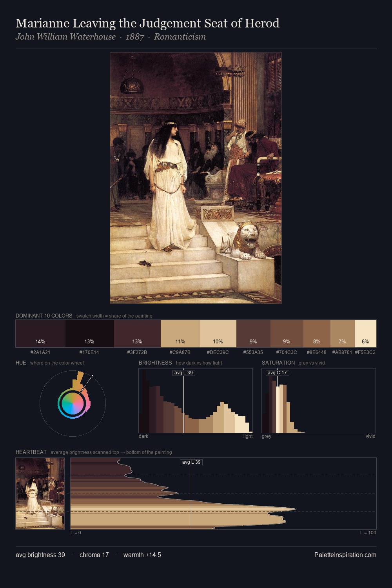392x588 pixels.
Task: Click the heartbeat avg L 39 marker label
Action: 191,462
